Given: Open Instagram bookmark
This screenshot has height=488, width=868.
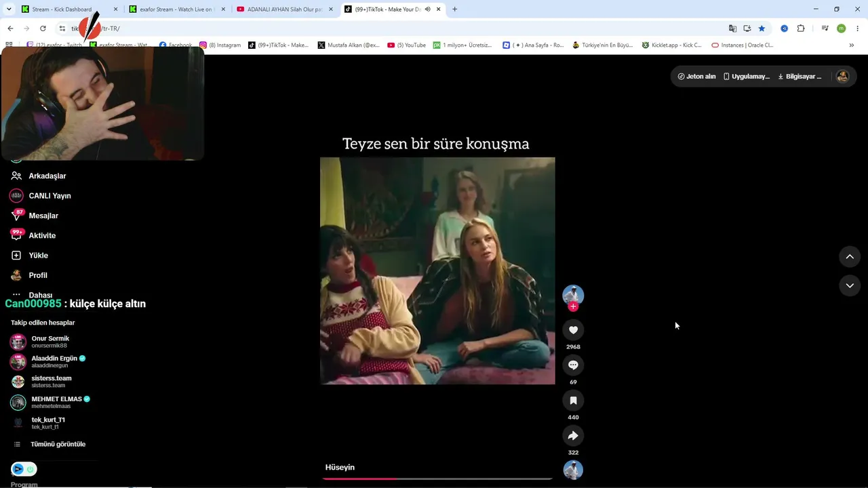Looking at the screenshot, I should point(220,45).
